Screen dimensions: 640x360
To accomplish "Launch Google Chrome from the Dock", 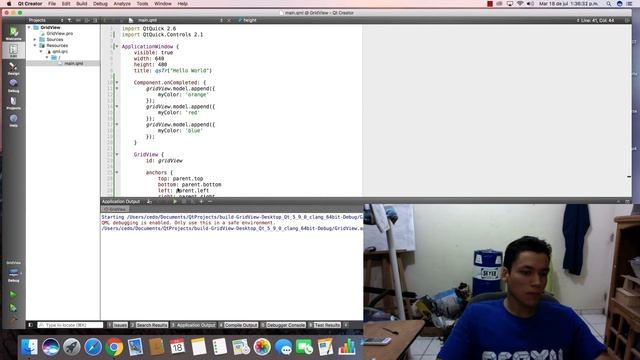I will (114, 347).
